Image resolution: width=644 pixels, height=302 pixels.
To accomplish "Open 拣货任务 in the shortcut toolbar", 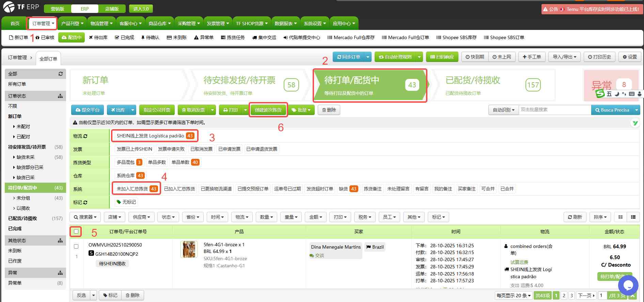I will coord(233,37).
